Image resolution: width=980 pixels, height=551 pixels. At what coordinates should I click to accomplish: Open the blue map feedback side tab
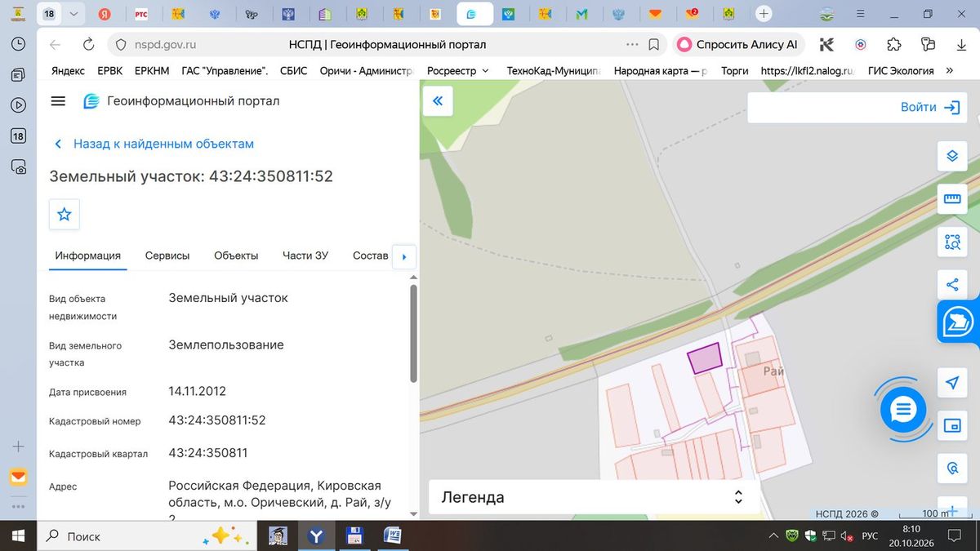click(x=959, y=322)
